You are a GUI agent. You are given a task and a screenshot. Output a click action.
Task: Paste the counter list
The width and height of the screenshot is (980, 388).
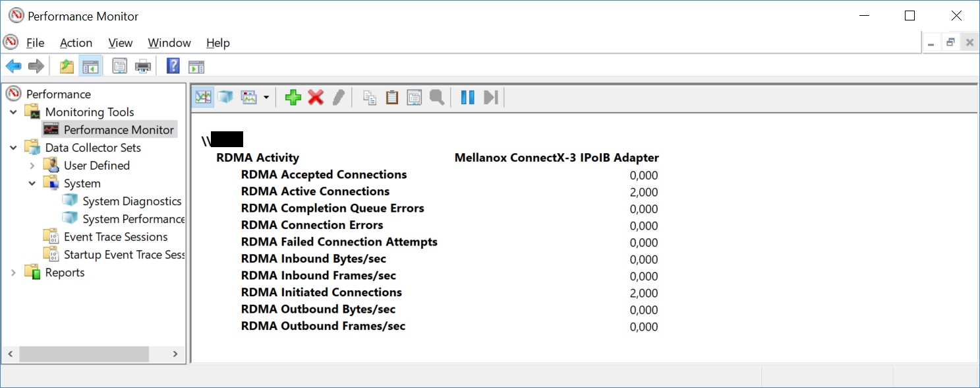pos(391,96)
